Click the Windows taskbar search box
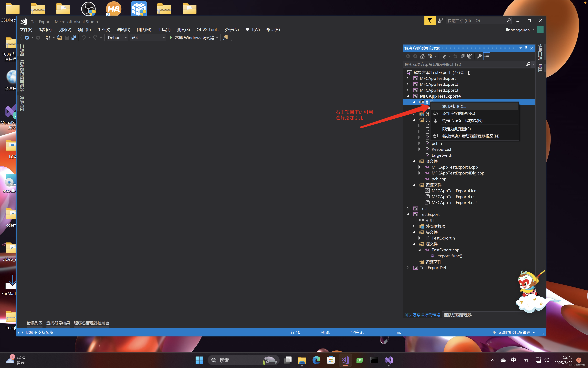Image resolution: width=588 pixels, height=368 pixels. tap(243, 360)
